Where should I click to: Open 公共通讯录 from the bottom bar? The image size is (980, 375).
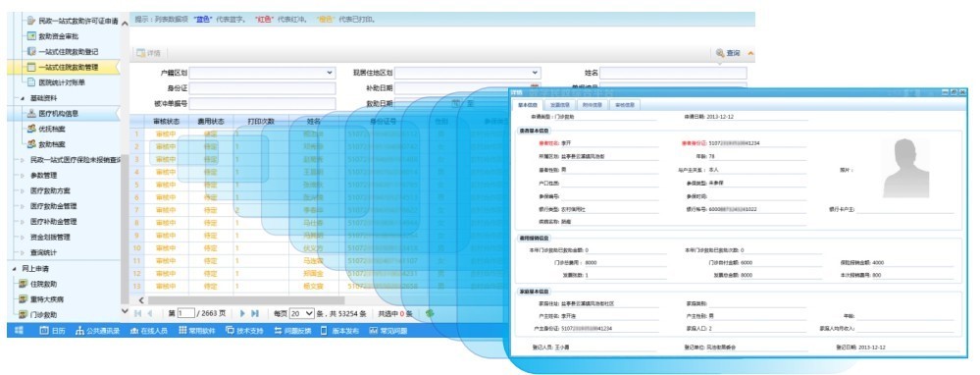(x=97, y=331)
